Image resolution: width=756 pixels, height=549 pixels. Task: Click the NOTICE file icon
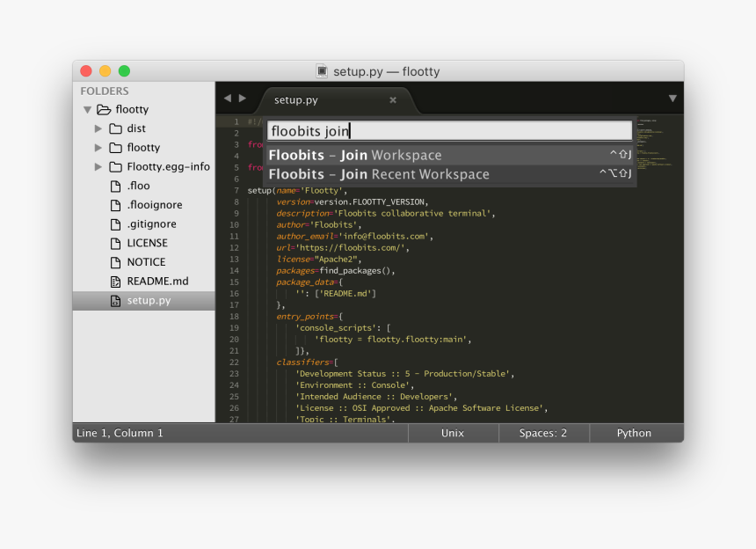pyautogui.click(x=116, y=261)
